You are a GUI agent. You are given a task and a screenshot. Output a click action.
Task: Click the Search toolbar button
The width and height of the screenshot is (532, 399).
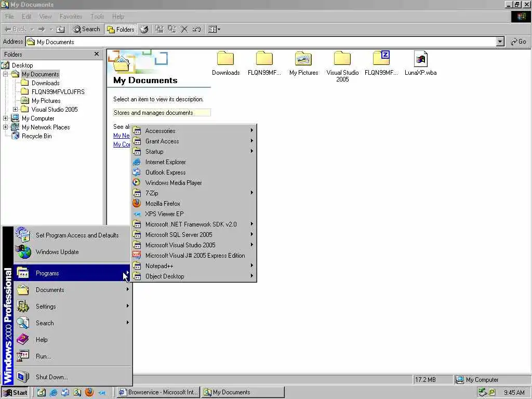[x=87, y=30]
